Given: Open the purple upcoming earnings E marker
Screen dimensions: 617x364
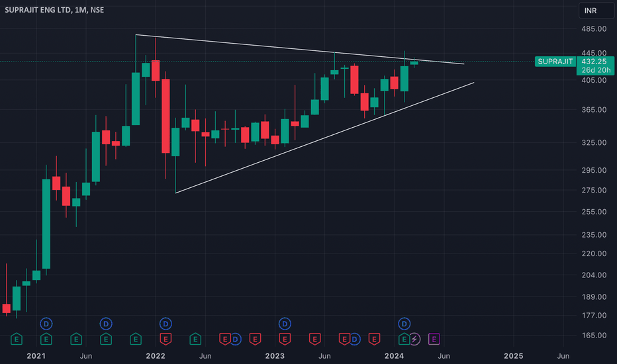Looking at the screenshot, I should (x=434, y=339).
